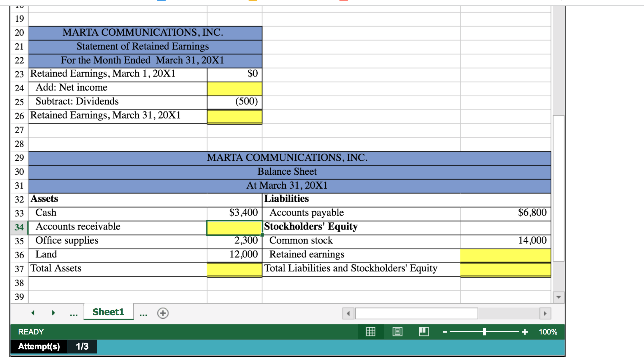Click the zoom in plus icon

[x=525, y=332]
